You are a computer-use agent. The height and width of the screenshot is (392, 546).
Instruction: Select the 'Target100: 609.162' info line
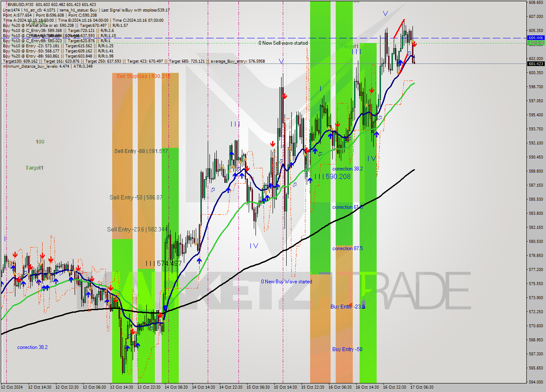134,61
